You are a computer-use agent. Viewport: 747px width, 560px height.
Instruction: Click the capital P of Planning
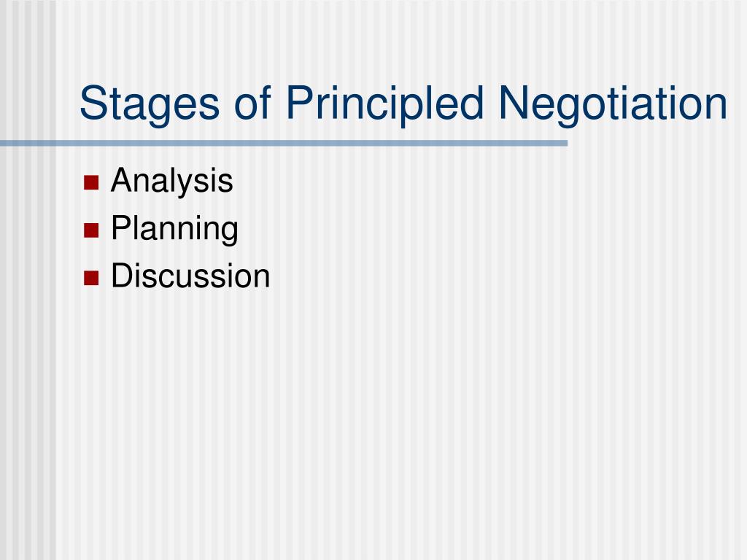point(122,227)
